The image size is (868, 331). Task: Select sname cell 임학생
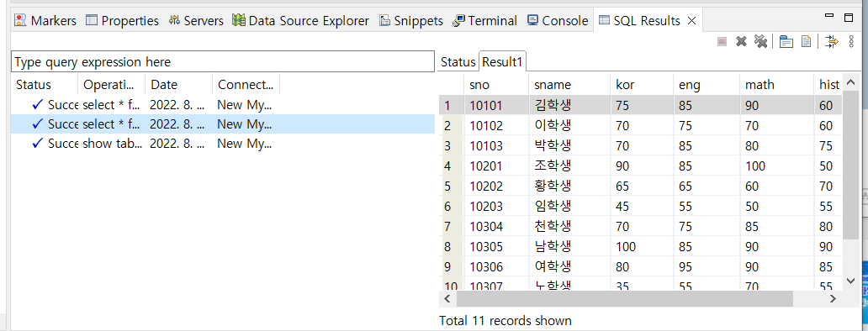(x=569, y=206)
